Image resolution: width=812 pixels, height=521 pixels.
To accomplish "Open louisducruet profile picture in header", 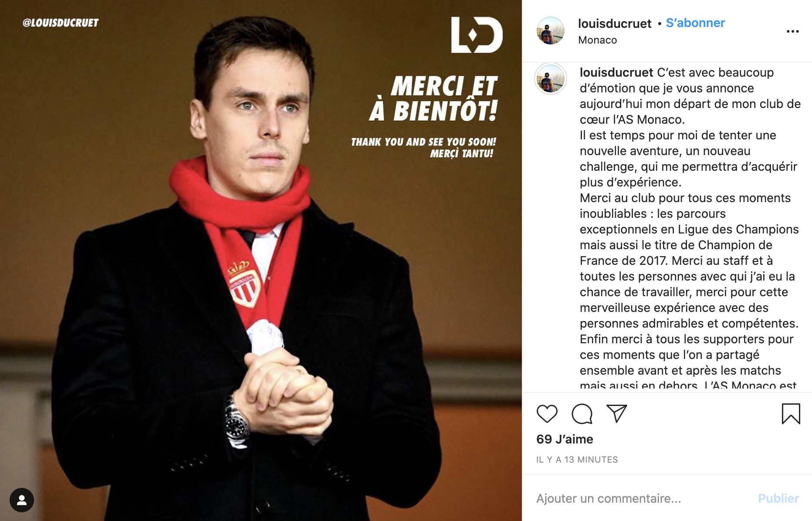I will [x=550, y=31].
